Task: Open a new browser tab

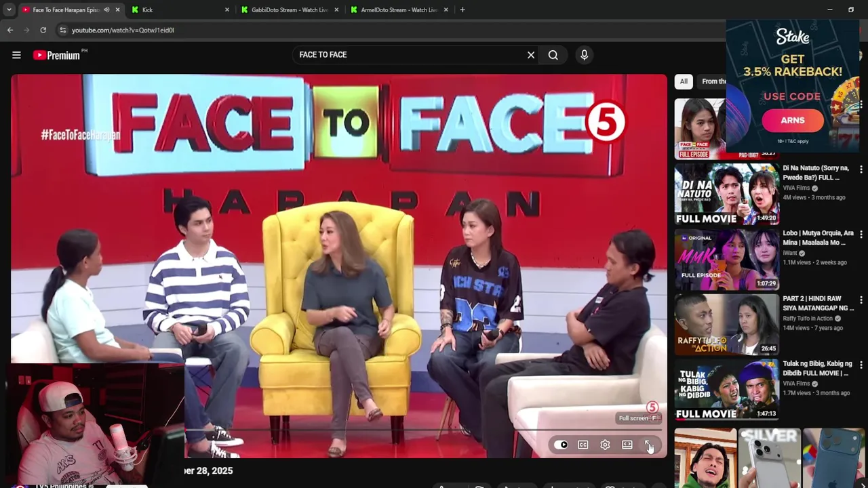Action: (x=462, y=9)
